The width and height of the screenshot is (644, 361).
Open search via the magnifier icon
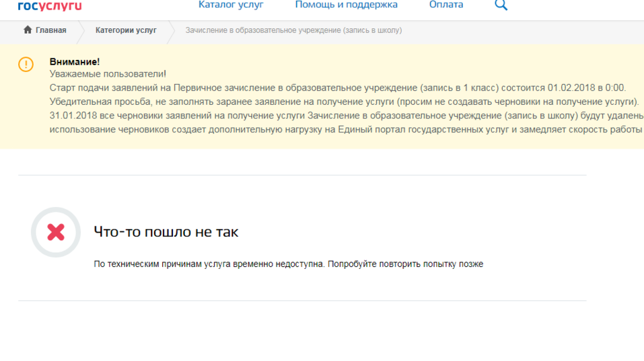click(501, 5)
